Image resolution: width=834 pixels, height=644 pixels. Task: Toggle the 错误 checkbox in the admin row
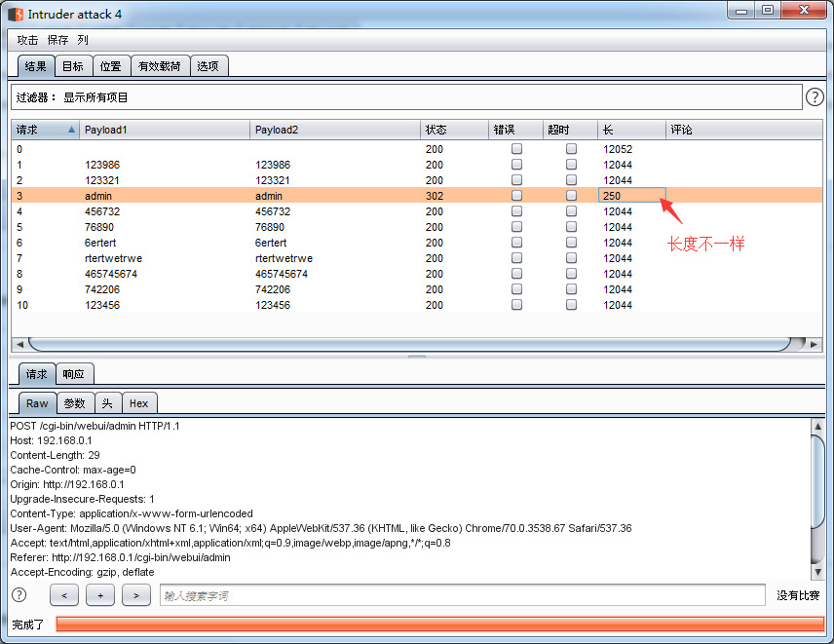click(x=517, y=196)
